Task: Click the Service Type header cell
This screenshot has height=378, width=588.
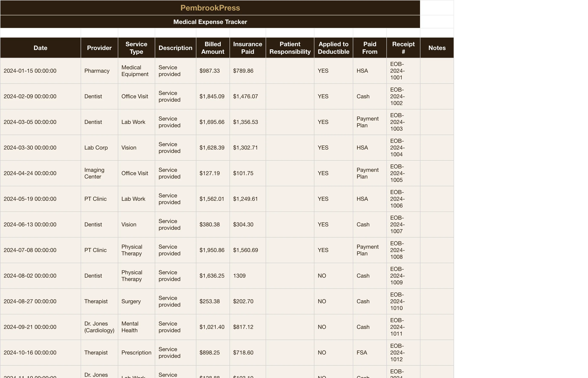Action: (x=136, y=48)
